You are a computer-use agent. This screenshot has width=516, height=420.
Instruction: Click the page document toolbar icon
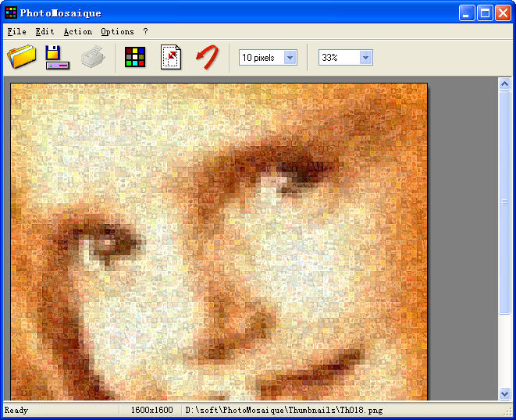pyautogui.click(x=171, y=58)
